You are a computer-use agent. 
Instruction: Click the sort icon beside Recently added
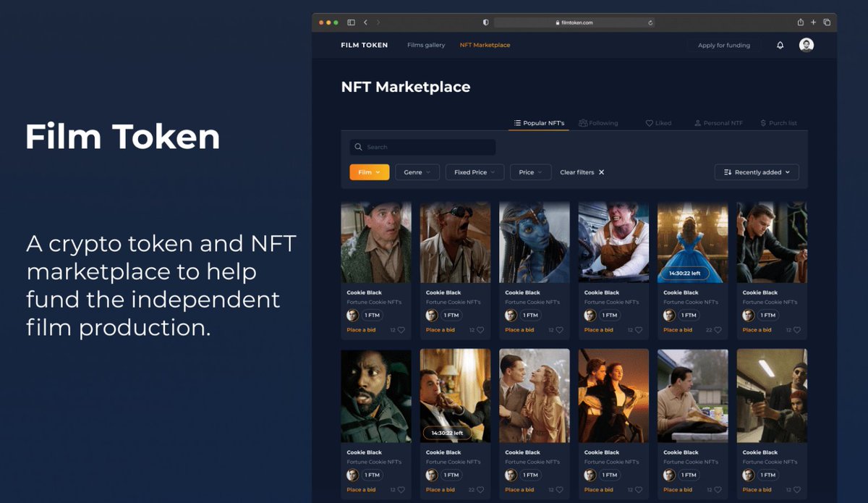click(727, 172)
